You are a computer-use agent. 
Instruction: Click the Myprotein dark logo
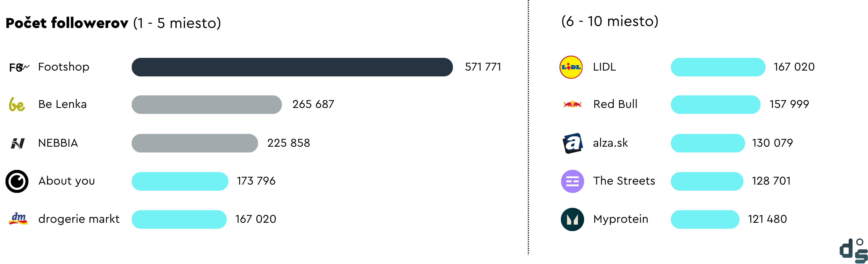click(572, 219)
